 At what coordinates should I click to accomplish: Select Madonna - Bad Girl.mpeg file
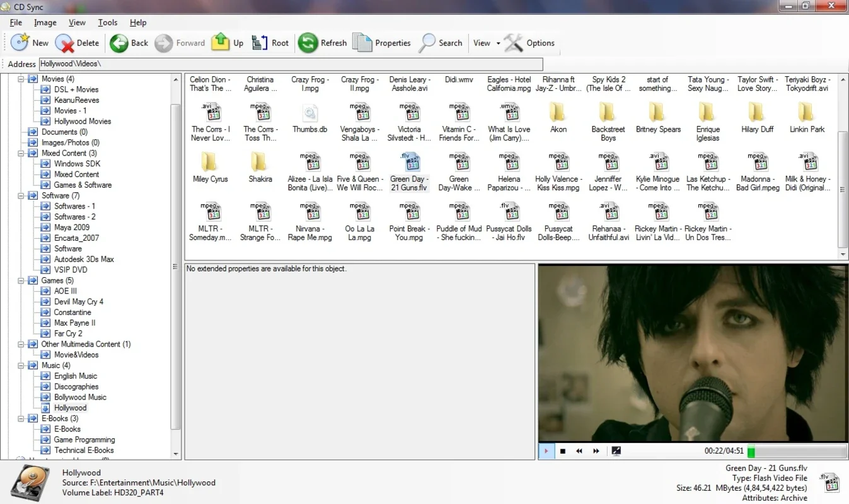(758, 172)
